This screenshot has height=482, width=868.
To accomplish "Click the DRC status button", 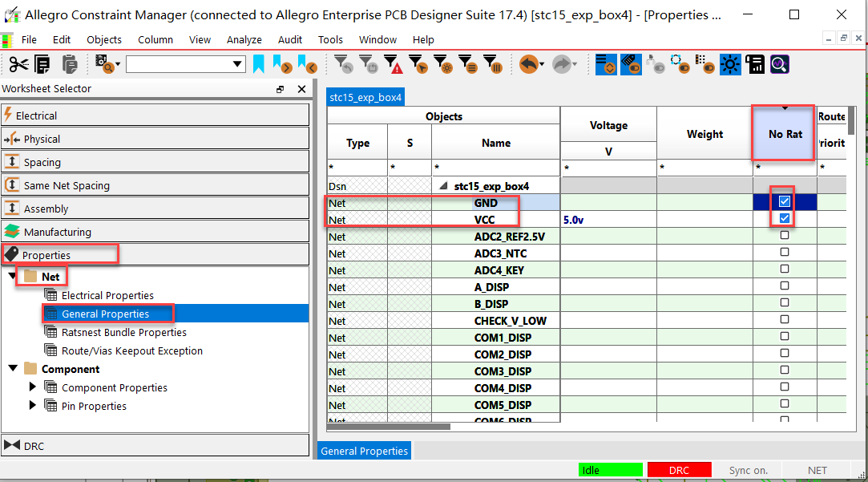I will pos(679,471).
